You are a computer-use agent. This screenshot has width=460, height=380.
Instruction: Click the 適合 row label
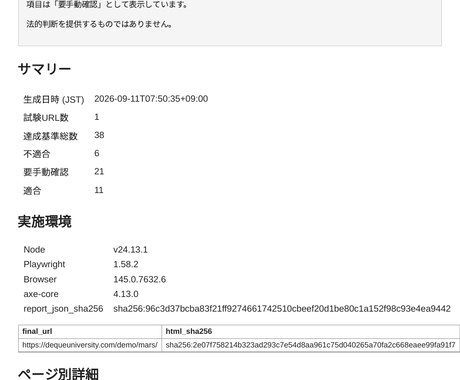point(32,191)
